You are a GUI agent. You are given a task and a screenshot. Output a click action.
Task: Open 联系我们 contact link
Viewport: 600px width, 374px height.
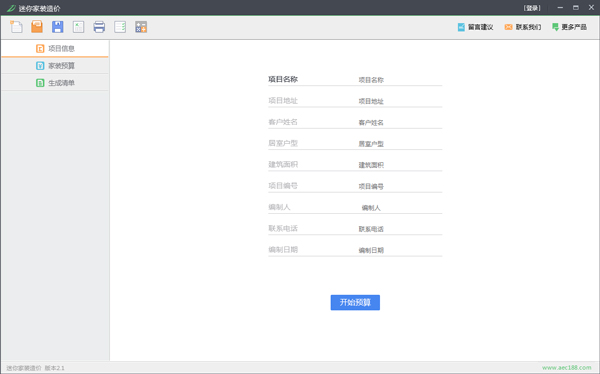pos(523,27)
